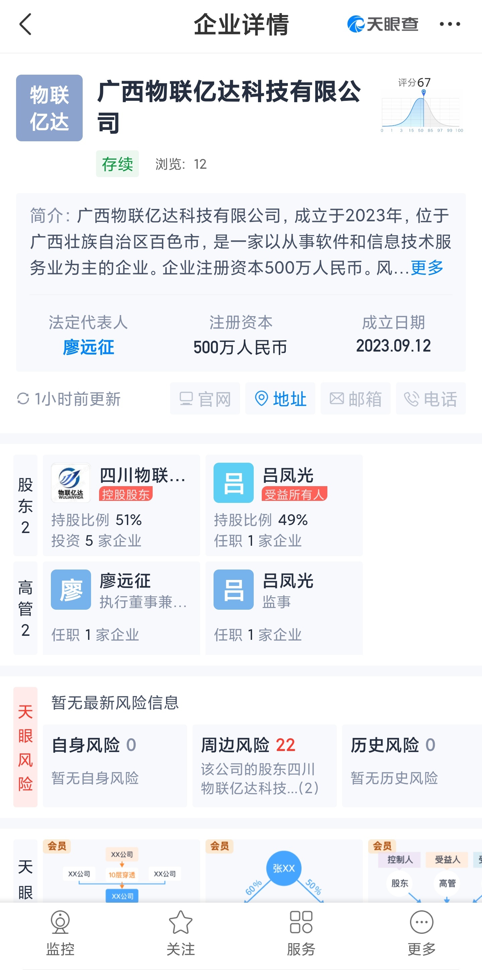Open the 官网 website button
Viewport: 482px width, 980px height.
[205, 399]
